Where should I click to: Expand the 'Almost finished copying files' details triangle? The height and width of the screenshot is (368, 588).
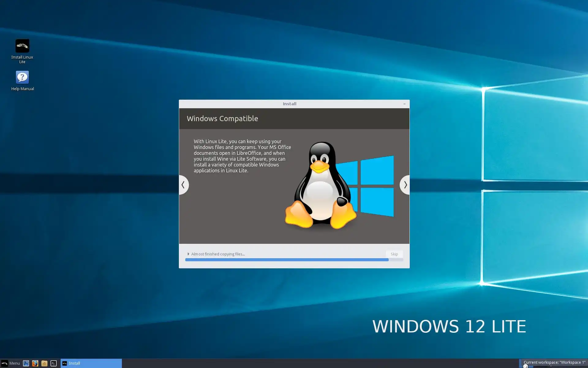pyautogui.click(x=188, y=254)
